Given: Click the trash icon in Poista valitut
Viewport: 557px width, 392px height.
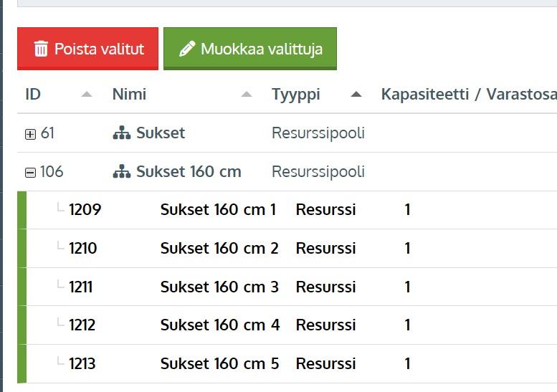Looking at the screenshot, I should pos(41,49).
